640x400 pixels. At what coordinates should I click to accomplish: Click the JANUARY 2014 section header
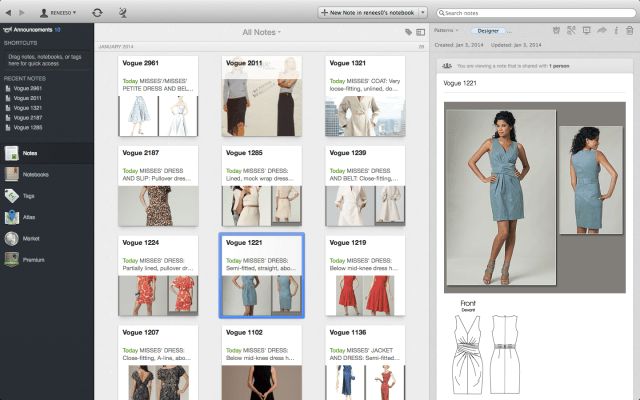[x=116, y=47]
